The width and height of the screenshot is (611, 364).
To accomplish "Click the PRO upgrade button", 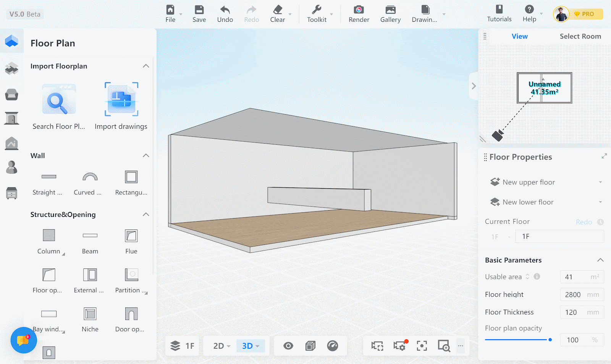I will 584,14.
